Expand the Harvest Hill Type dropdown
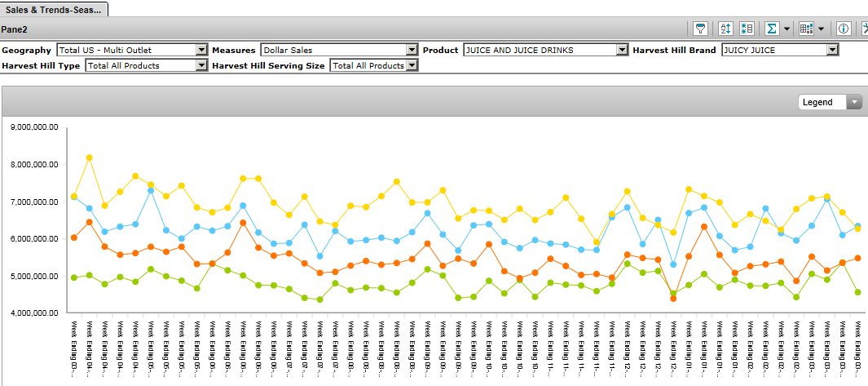The image size is (868, 386). tap(201, 66)
